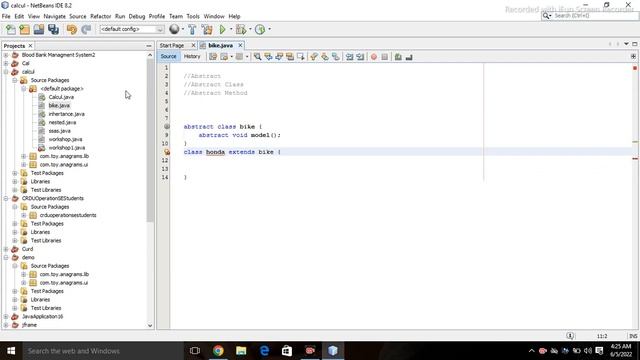Click Start Macro Recording red circle icon
Image resolution: width=640 pixels, height=360 pixels.
point(373,57)
